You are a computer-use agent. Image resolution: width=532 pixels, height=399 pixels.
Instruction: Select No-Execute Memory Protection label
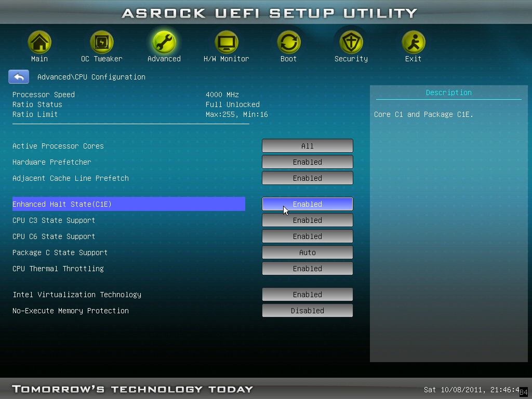[x=71, y=311]
